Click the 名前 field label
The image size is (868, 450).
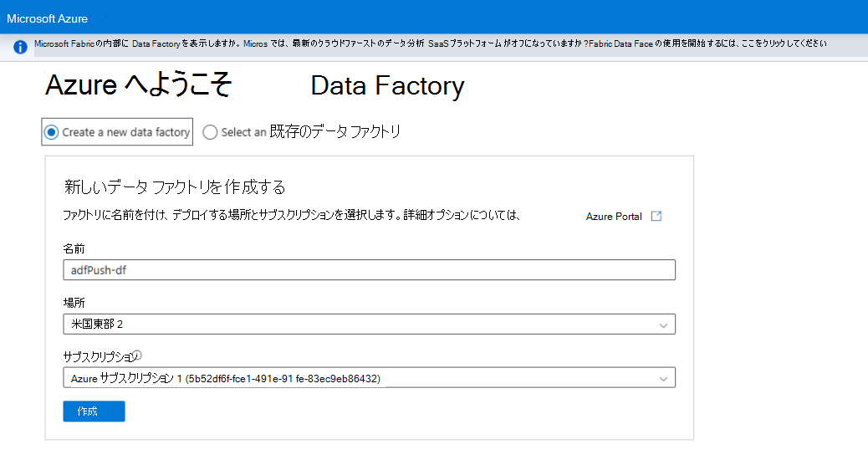coord(74,249)
